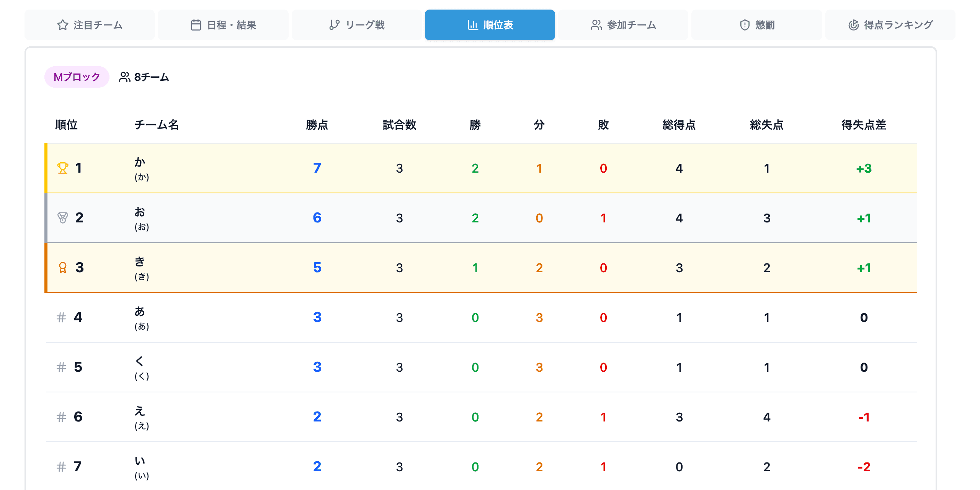Click the Mブロック badge

coord(77,77)
